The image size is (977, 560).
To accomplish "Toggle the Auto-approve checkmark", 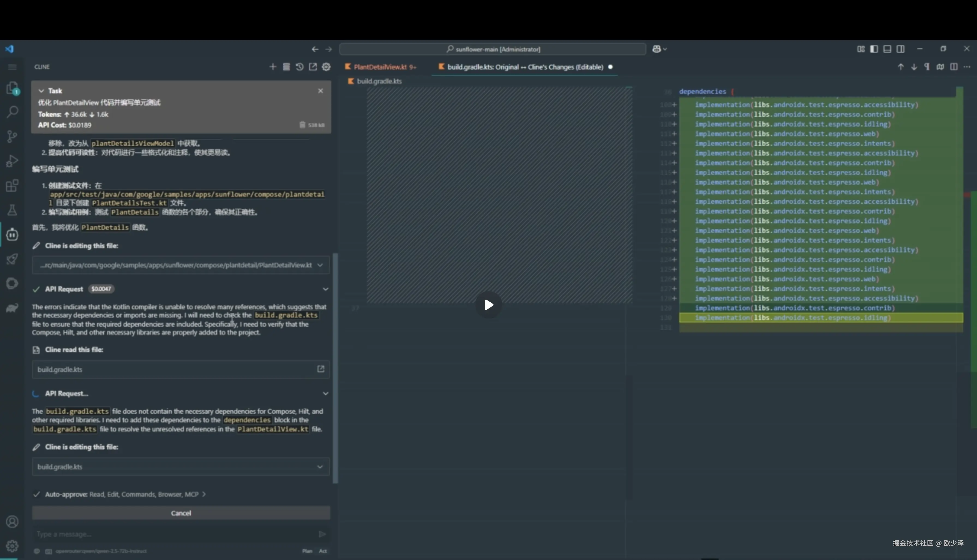I will (x=37, y=494).
